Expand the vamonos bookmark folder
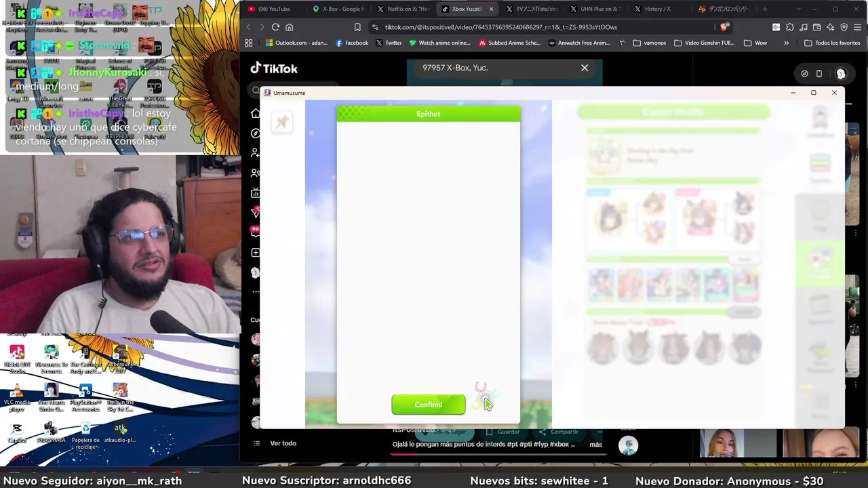868x488 pixels. coord(649,43)
